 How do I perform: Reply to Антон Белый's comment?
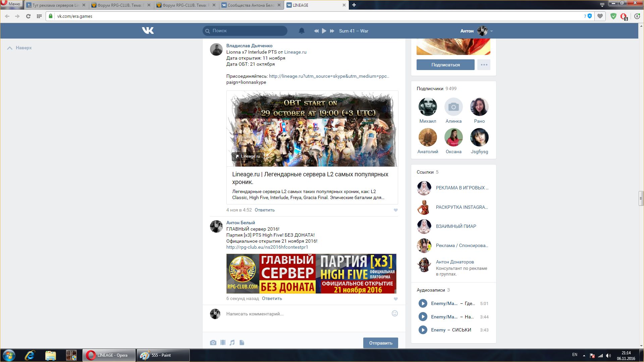[272, 298]
